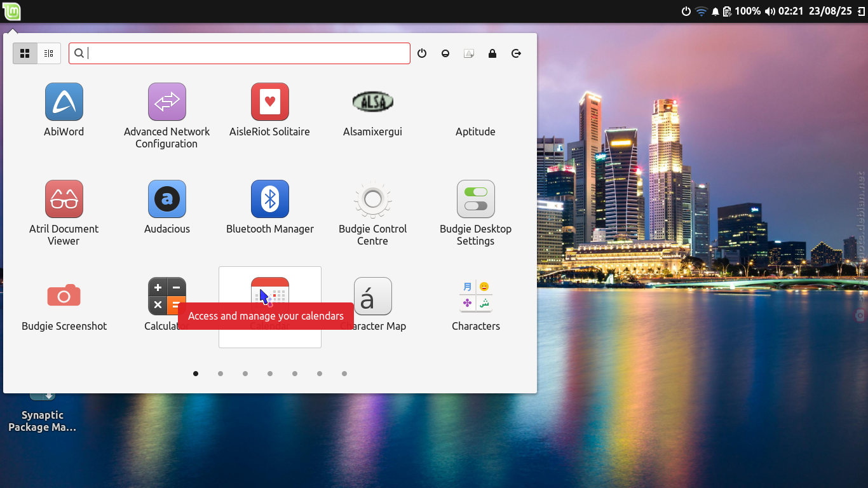Open Budgie Control Centre
868x488 pixels.
(372, 213)
